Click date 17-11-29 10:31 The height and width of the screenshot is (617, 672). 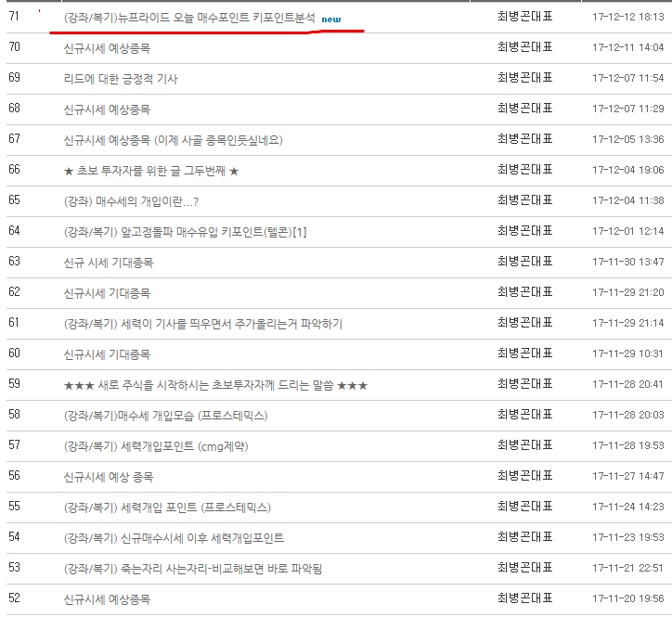(x=628, y=353)
